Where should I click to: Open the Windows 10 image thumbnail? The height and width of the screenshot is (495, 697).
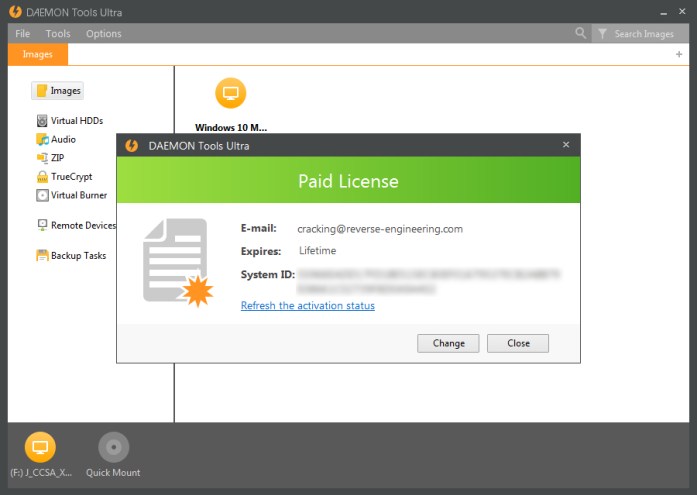tap(231, 93)
